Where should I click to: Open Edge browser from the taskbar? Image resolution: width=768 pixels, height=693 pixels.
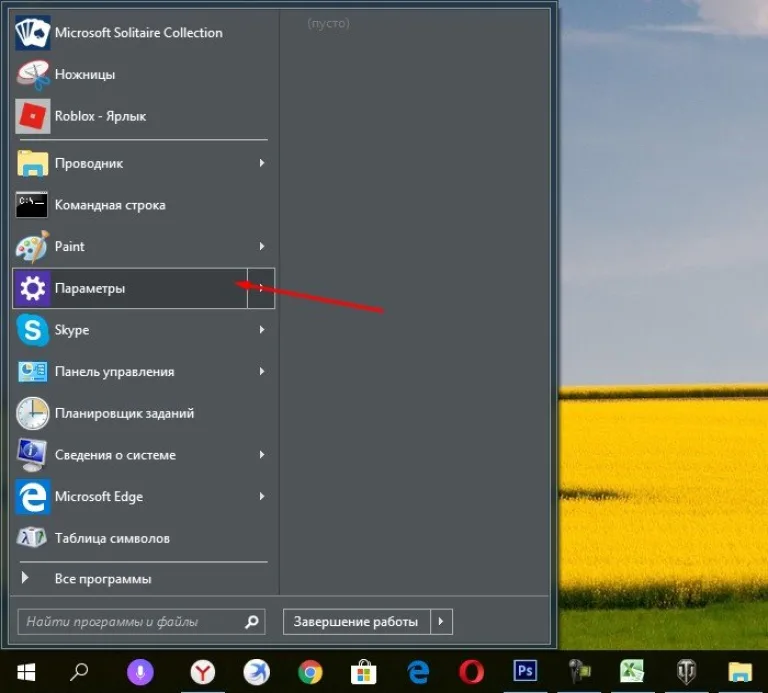coord(418,672)
